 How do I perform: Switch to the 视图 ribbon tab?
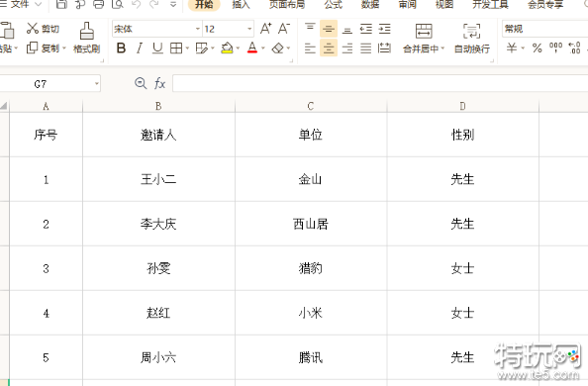coord(444,4)
